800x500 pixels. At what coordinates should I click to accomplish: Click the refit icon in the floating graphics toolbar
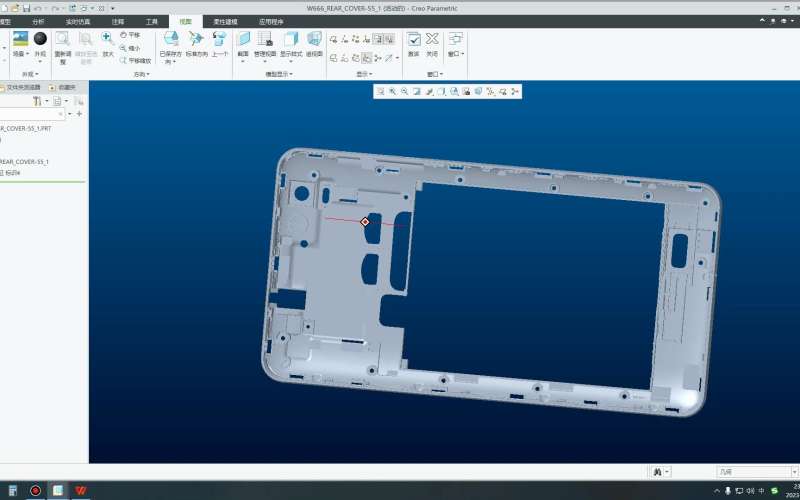click(380, 91)
